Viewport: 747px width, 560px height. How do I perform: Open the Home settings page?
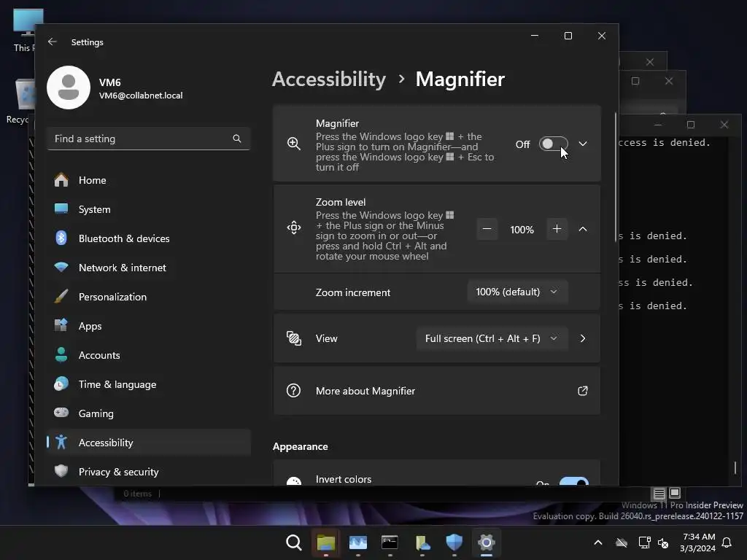click(149, 180)
